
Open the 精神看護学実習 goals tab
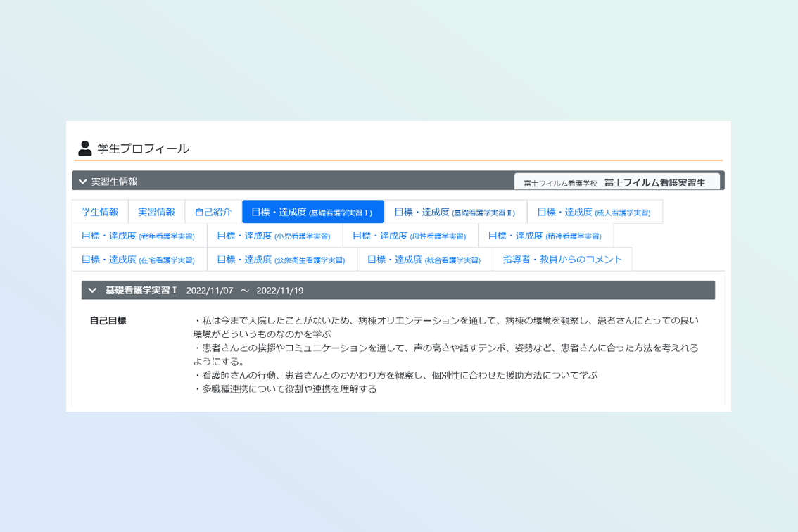tap(545, 236)
